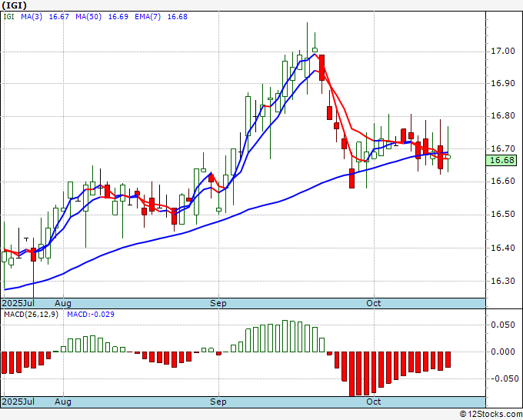
Task: Click the 16.70 price axis label
Action: coord(503,148)
